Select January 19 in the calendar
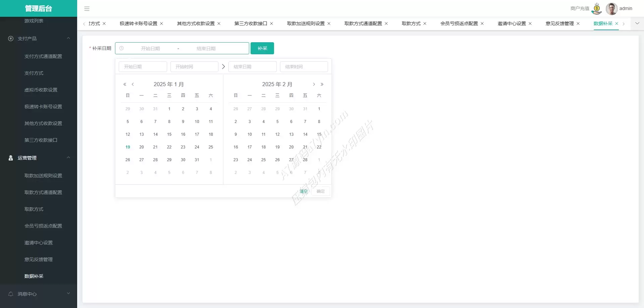This screenshot has width=644, height=308. coord(128,147)
